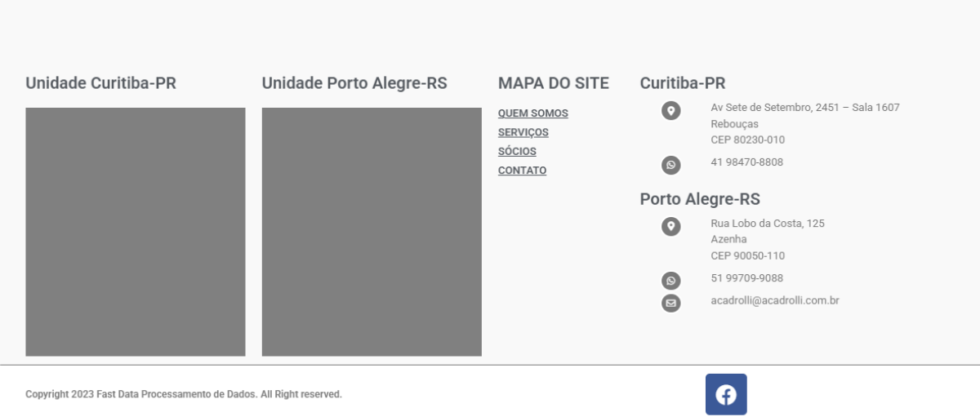The height and width of the screenshot is (417, 980).
Task: Click the WhatsApp icon beside 41 98470-8808
Action: (x=670, y=166)
